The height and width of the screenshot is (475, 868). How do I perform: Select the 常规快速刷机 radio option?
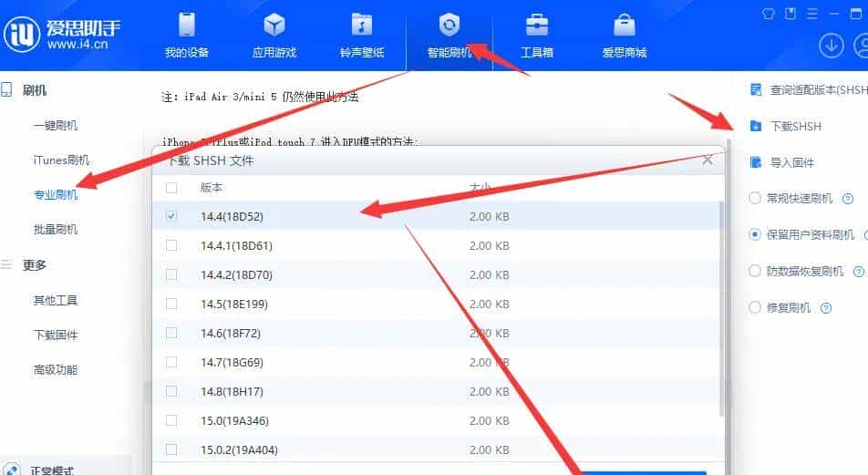pos(755,198)
